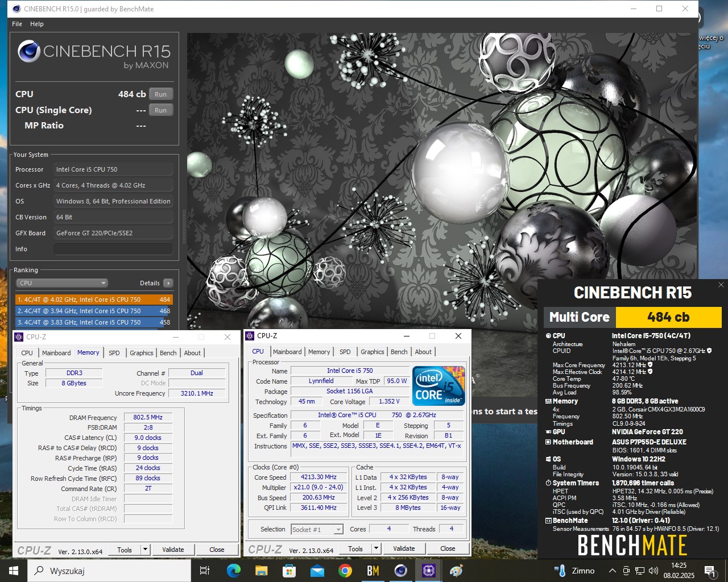
Task: Click the CPUID verified shield icon in BenchMate
Action: point(709,351)
